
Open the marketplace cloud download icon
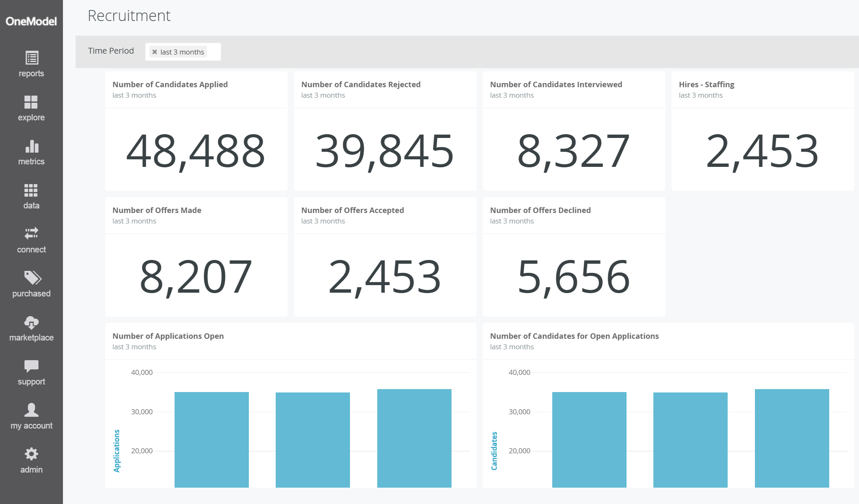click(31, 322)
